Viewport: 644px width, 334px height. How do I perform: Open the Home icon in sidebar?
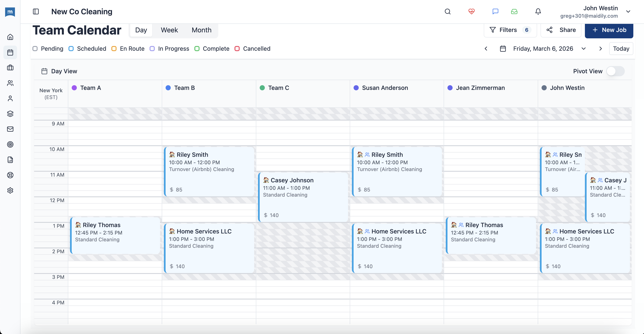(x=10, y=37)
